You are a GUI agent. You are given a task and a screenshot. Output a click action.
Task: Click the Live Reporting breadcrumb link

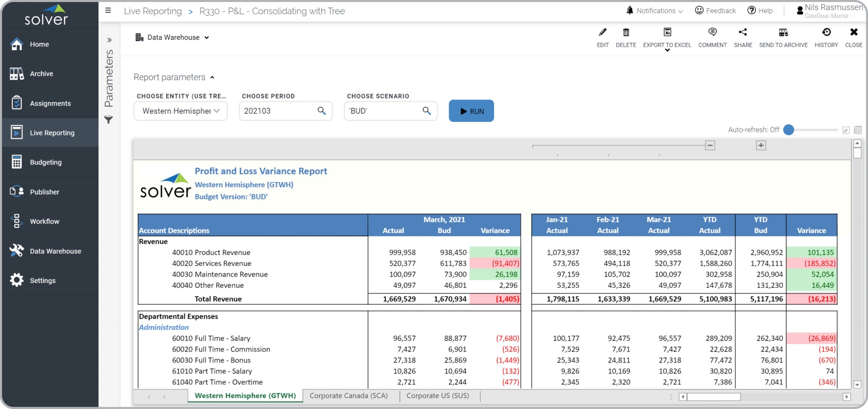point(153,11)
